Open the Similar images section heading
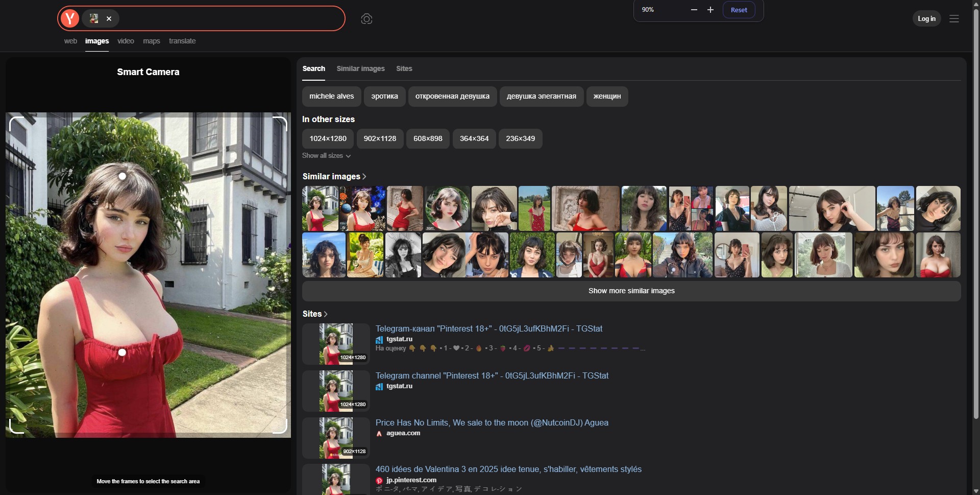The width and height of the screenshot is (980, 495). coord(334,176)
